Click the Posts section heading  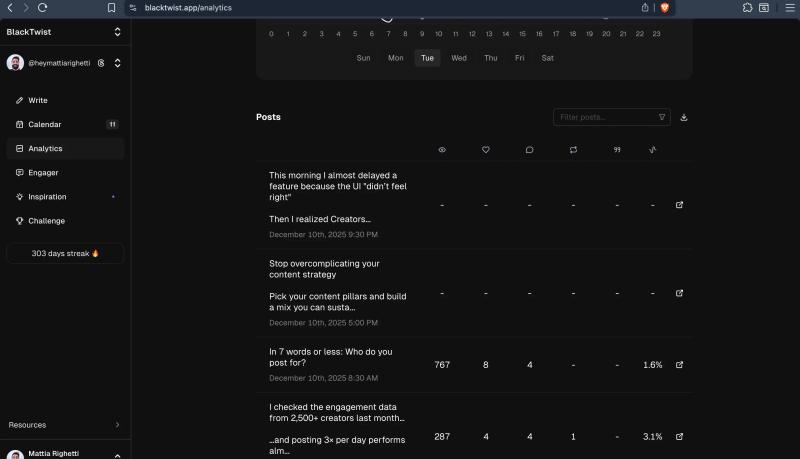coord(268,117)
